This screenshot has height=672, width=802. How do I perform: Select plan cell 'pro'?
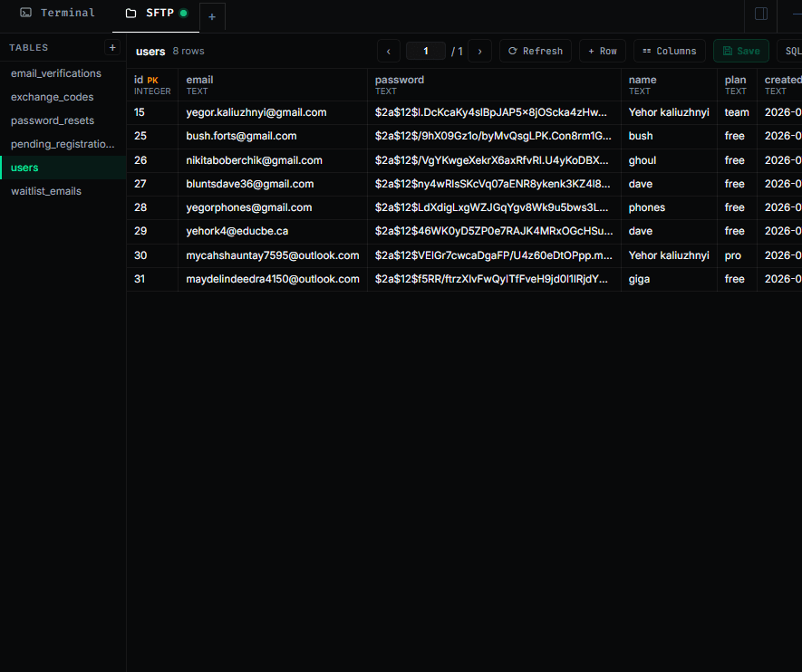point(737,255)
